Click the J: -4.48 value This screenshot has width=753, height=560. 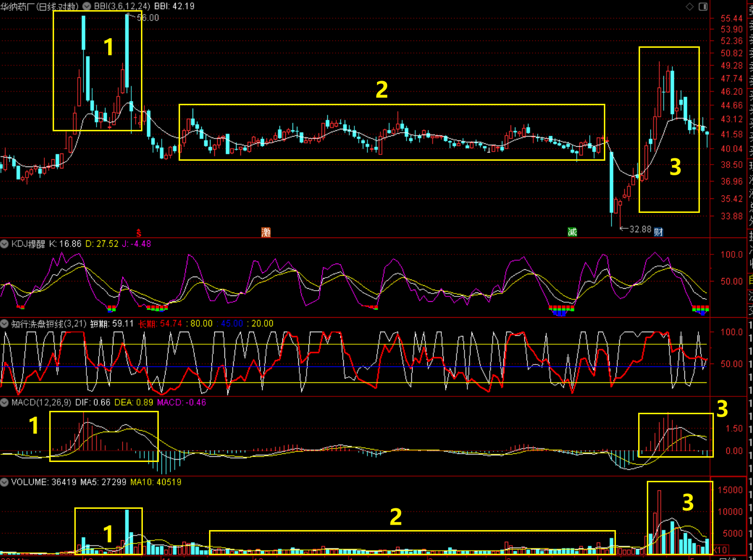pos(137,244)
